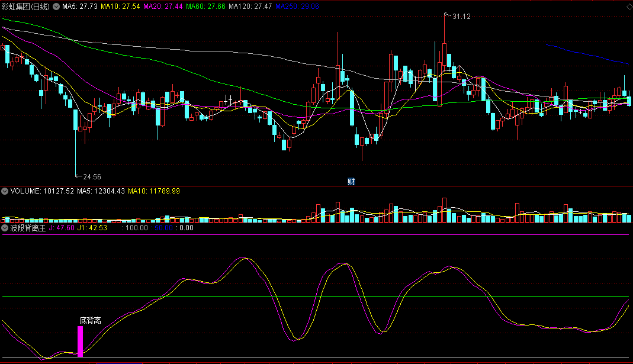The height and width of the screenshot is (364, 633).
Task: Click the 财 financial marker on chart
Action: (351, 182)
